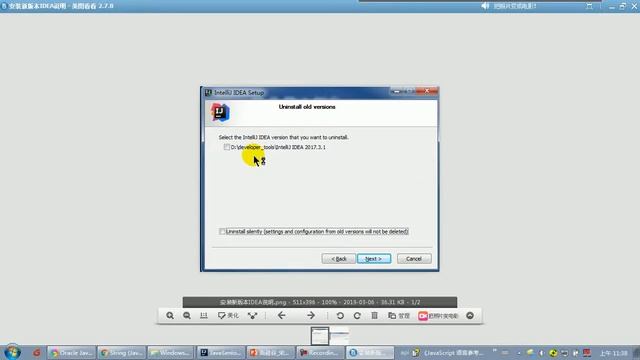Delete image with trash icon
The image size is (640, 360).
374,316
